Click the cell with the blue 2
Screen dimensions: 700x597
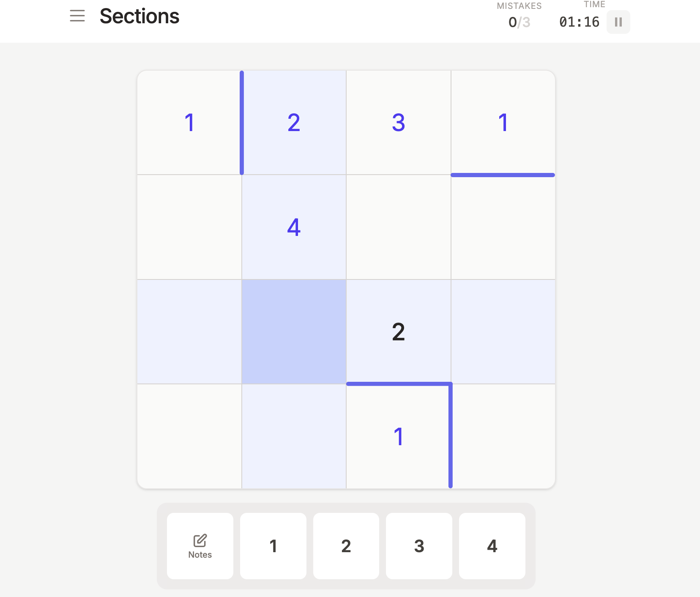(x=293, y=123)
